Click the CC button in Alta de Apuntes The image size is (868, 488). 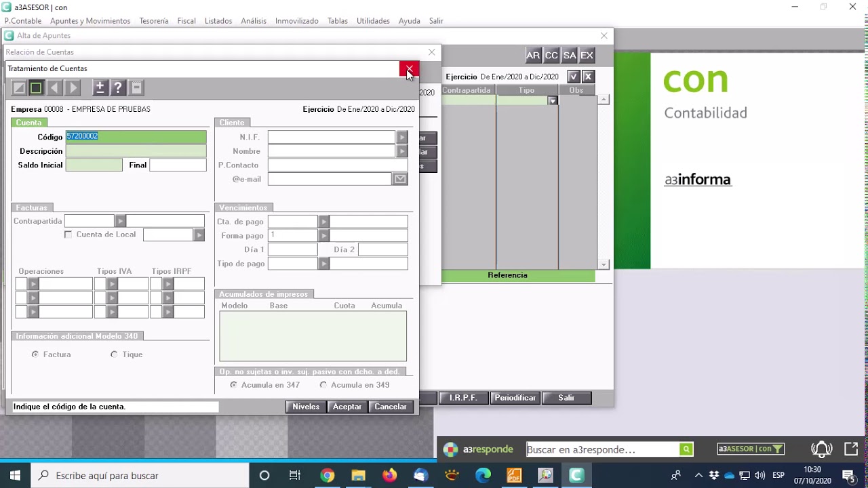551,56
